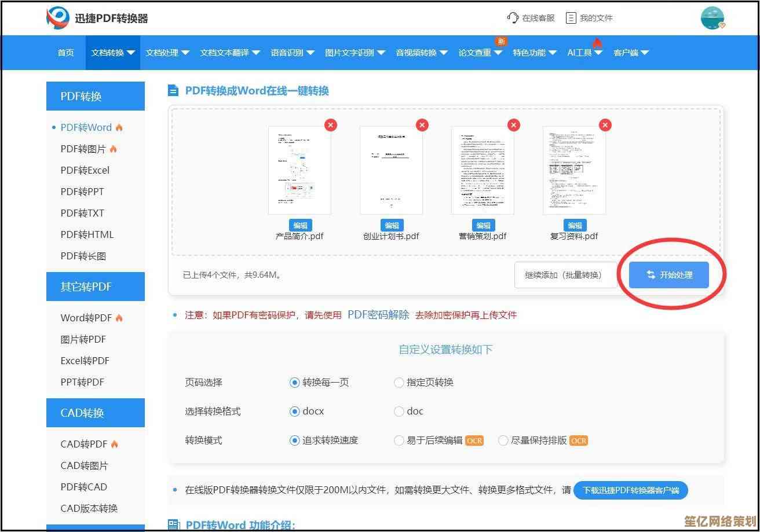760x532 pixels.
Task: Choose doc output format radio
Action: (x=399, y=412)
